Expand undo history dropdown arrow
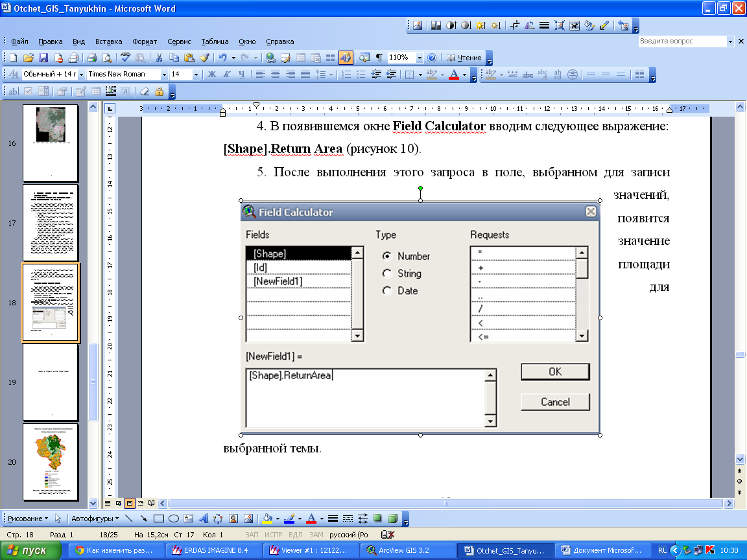The image size is (747, 560). [233, 58]
